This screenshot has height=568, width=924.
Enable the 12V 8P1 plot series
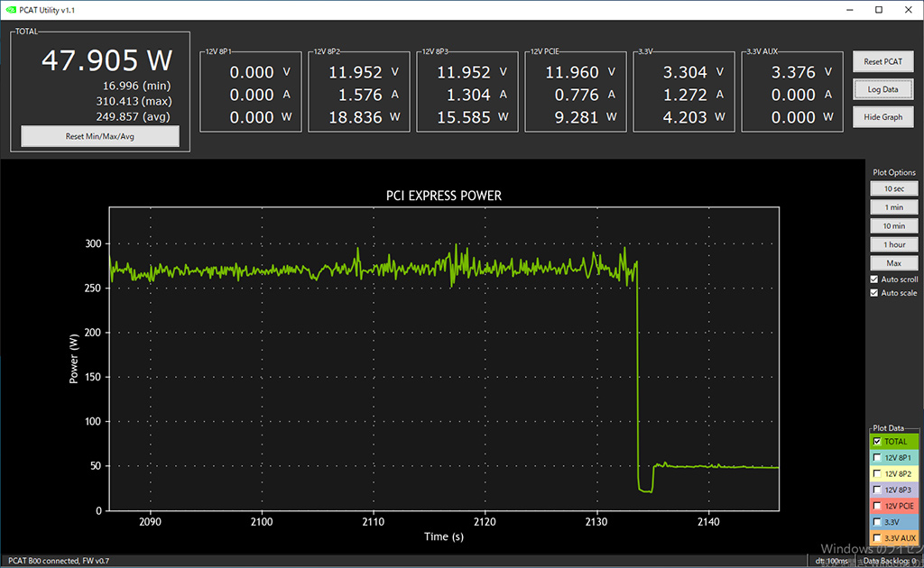click(x=876, y=458)
